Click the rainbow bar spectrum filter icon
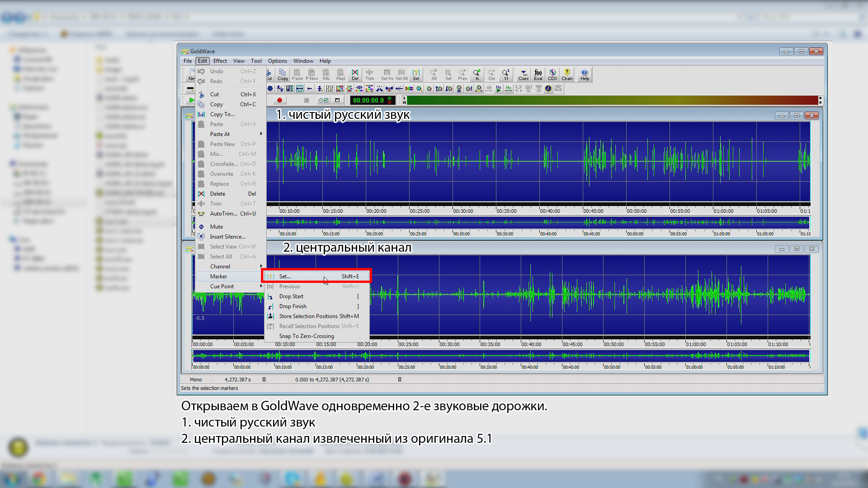The height and width of the screenshot is (488, 868). click(x=409, y=89)
